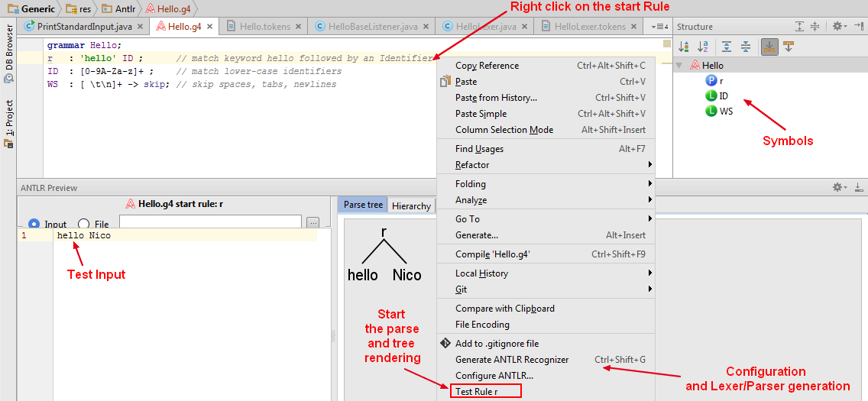The width and height of the screenshot is (868, 401).
Task: Sort structure alphabetically
Action: pos(704,47)
